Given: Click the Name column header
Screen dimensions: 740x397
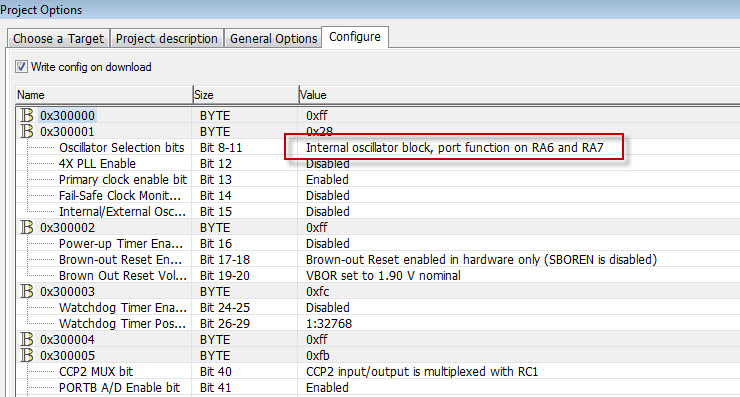Looking at the screenshot, I should click(104, 95).
